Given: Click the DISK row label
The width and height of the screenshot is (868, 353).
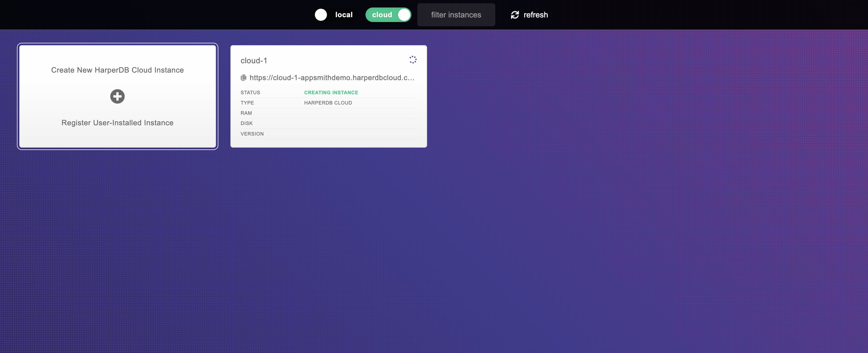Looking at the screenshot, I should [x=246, y=123].
